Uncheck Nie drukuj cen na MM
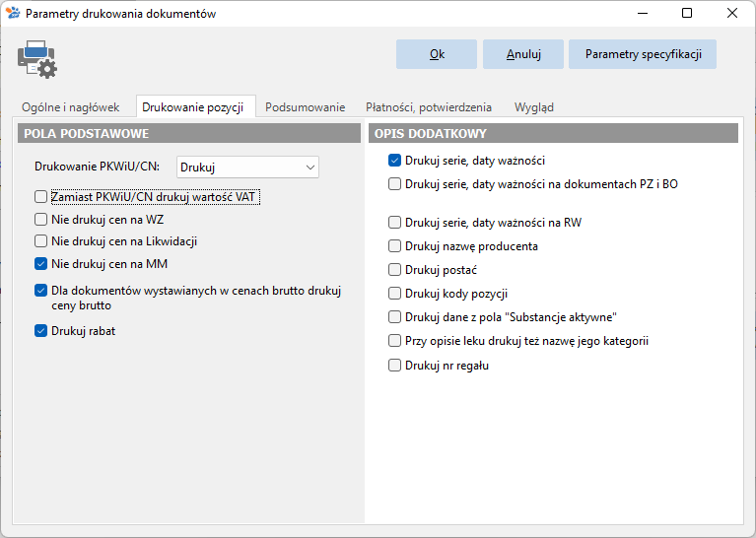This screenshot has width=756, height=538. (41, 264)
